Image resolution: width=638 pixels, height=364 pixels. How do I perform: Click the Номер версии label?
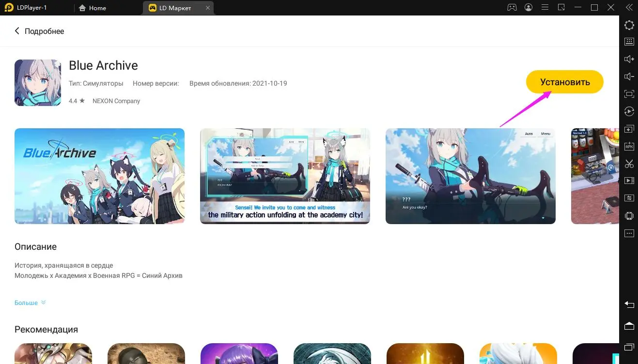click(x=156, y=83)
